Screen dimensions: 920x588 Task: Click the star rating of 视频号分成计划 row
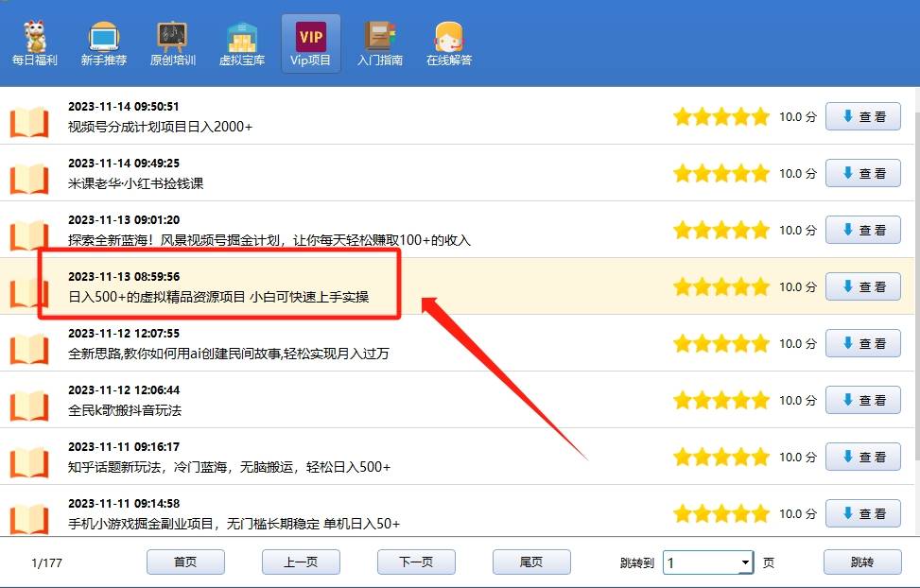click(x=721, y=117)
